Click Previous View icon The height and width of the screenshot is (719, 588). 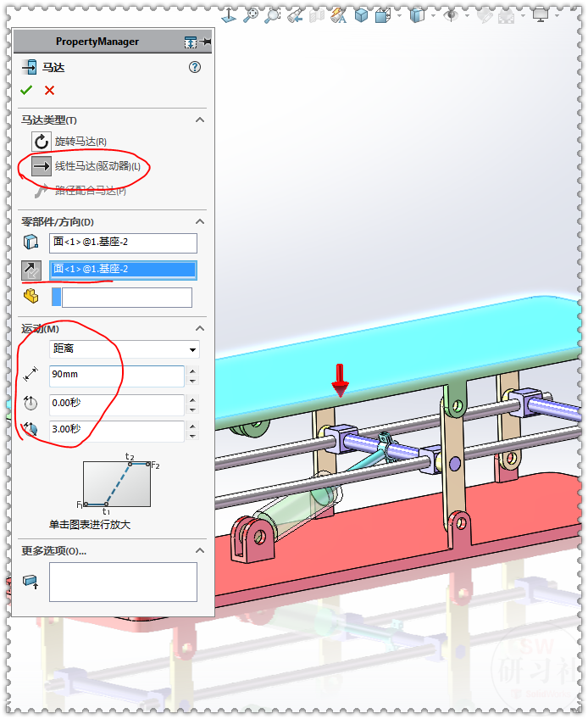point(295,16)
